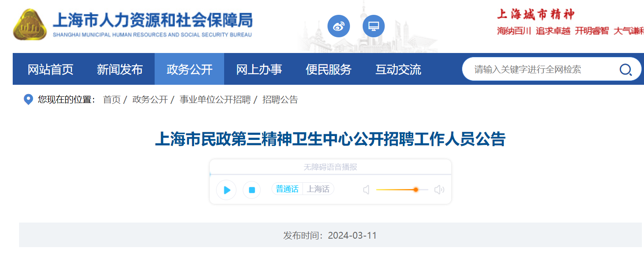644x259 pixels.
Task: Stop the audio broadcast
Action: [x=252, y=190]
